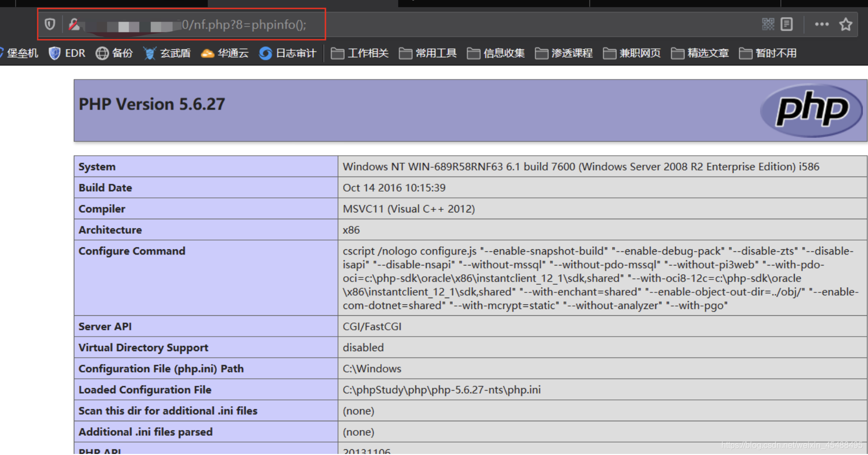Click the cscript configure command value

[600, 278]
